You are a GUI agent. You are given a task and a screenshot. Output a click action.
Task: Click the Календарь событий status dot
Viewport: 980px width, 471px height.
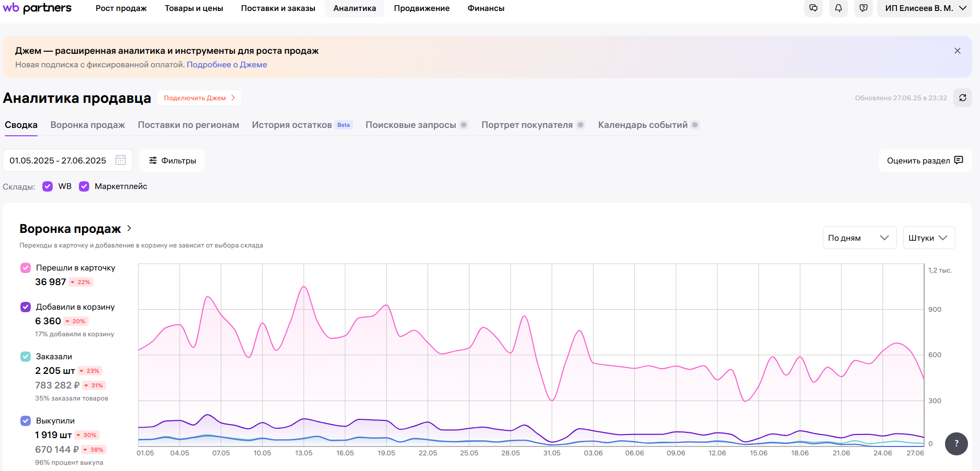click(695, 125)
